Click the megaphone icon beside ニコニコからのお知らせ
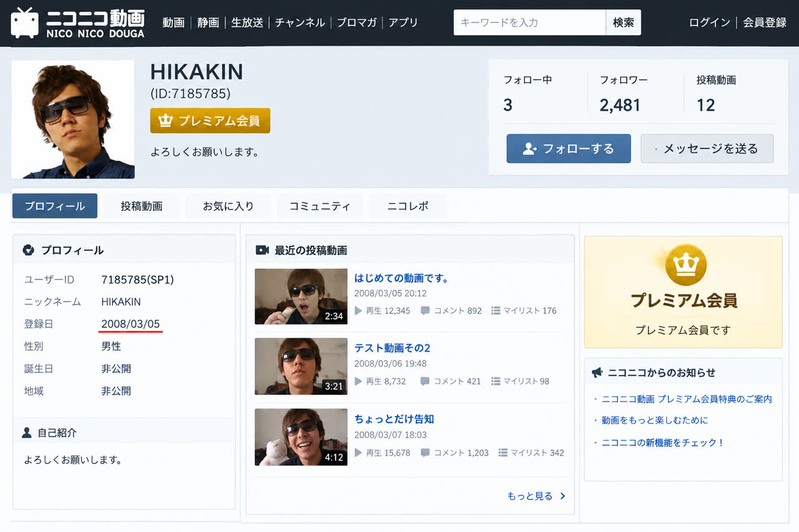 [597, 372]
